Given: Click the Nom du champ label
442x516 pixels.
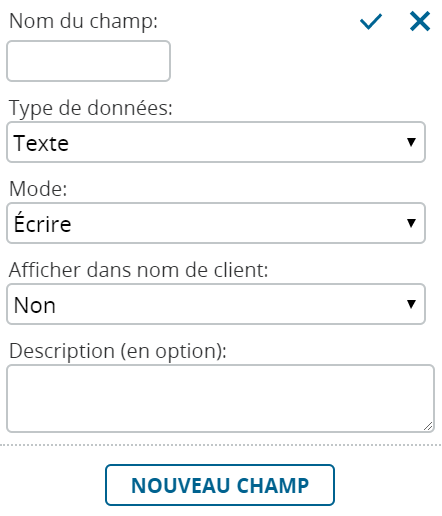Looking at the screenshot, I should pyautogui.click(x=83, y=21).
